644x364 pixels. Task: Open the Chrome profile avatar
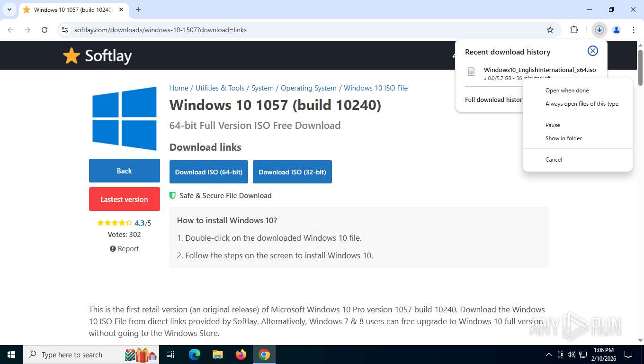tap(616, 30)
